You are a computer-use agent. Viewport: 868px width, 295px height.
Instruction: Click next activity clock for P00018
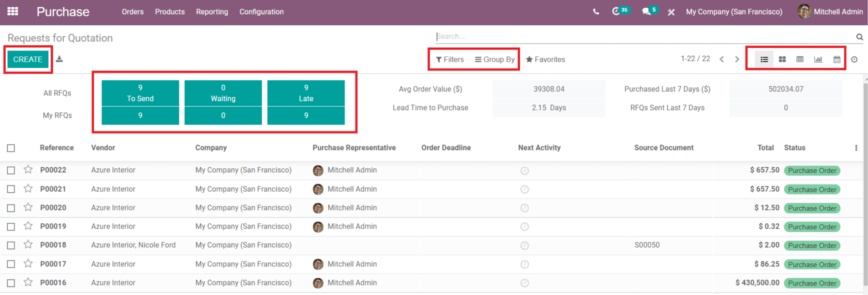pyautogui.click(x=524, y=245)
